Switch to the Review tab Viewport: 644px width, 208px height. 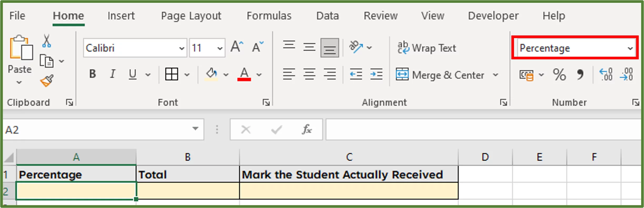pos(381,16)
